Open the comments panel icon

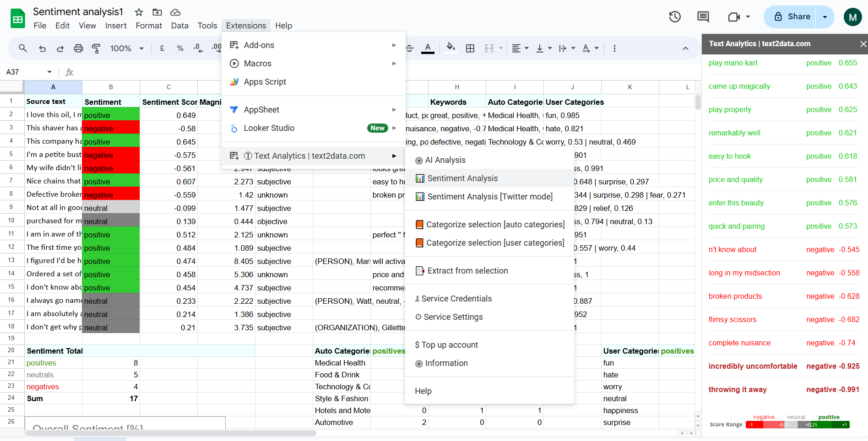[x=703, y=17]
